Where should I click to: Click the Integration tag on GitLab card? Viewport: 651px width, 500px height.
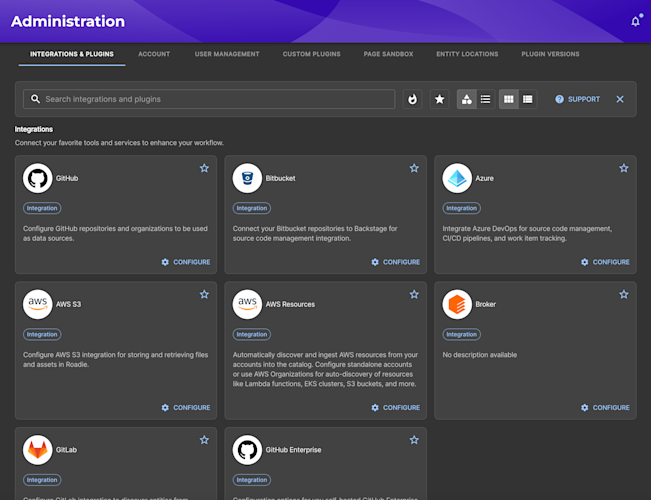(x=42, y=480)
